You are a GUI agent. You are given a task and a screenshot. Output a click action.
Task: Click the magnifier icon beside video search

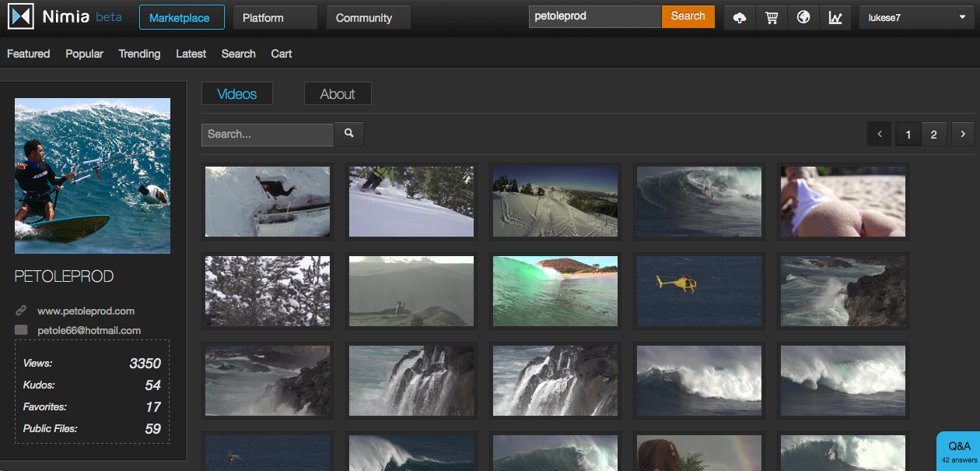point(349,134)
